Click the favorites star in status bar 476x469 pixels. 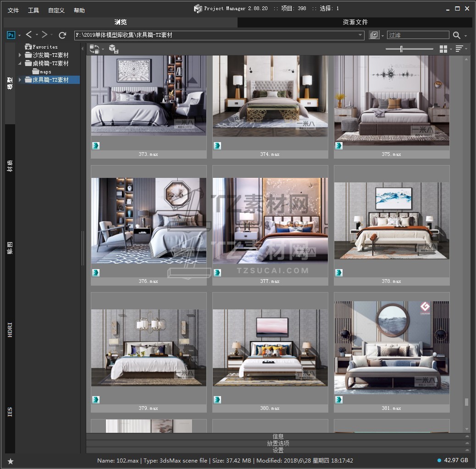tap(11, 461)
